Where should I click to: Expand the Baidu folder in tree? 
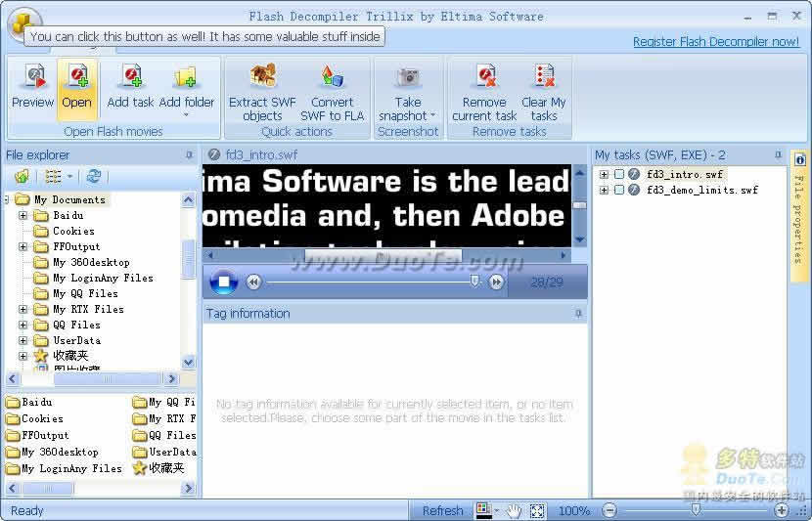(x=23, y=215)
